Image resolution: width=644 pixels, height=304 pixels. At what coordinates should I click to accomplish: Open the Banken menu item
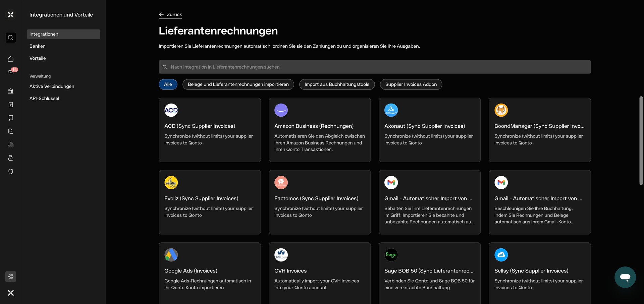38,46
